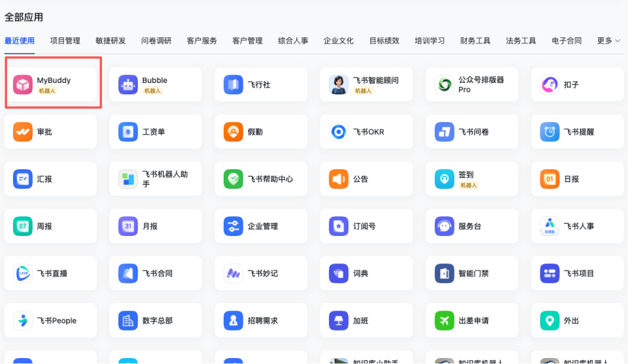Open the 飞书直播 live icon
628x364 pixels.
click(x=23, y=273)
